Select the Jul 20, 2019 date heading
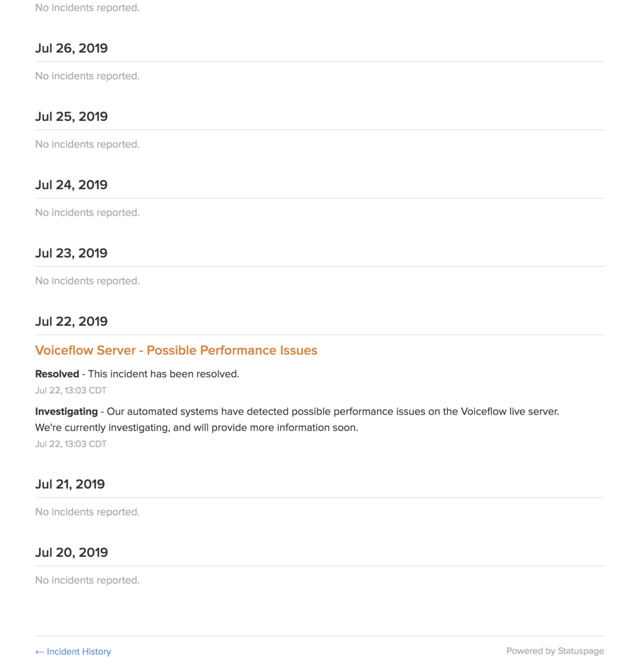 71,553
